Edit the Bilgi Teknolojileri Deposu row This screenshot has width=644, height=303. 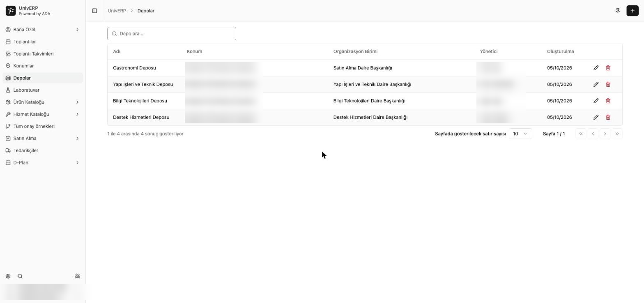pyautogui.click(x=596, y=101)
